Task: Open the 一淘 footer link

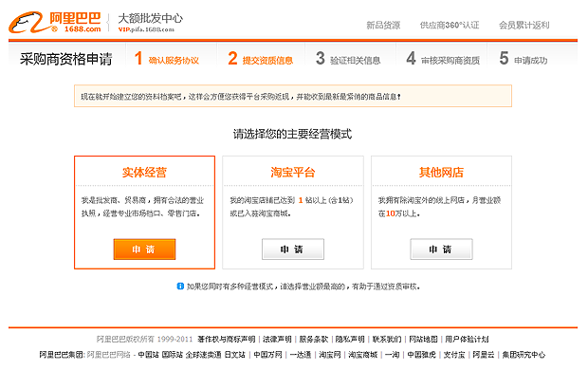Action: [x=393, y=355]
